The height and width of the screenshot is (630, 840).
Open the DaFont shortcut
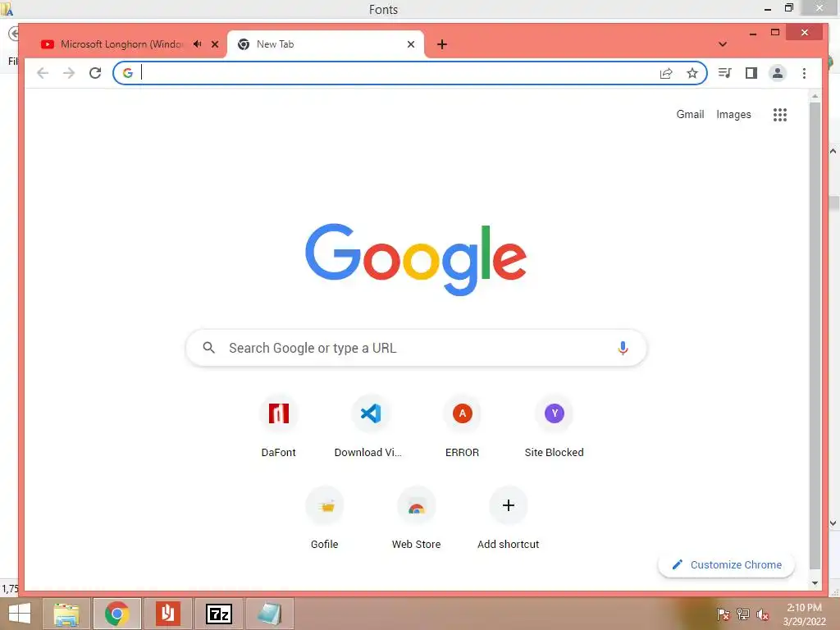(279, 427)
